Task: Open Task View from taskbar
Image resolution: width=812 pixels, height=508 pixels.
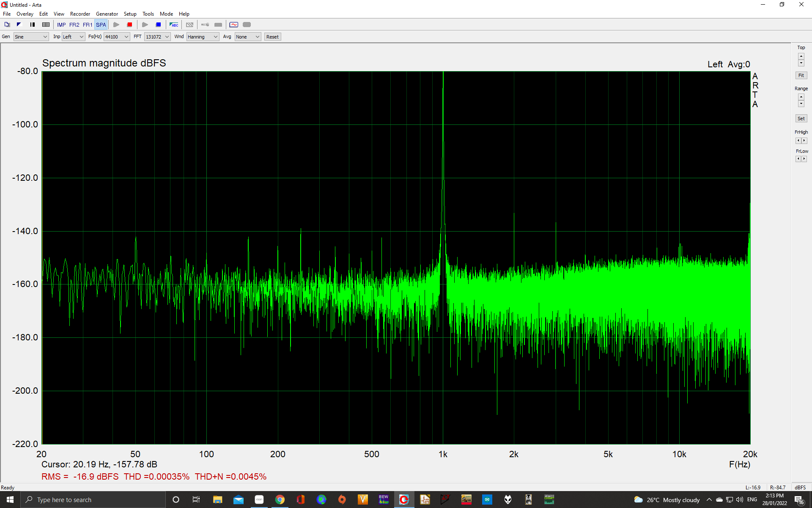Action: 196,500
